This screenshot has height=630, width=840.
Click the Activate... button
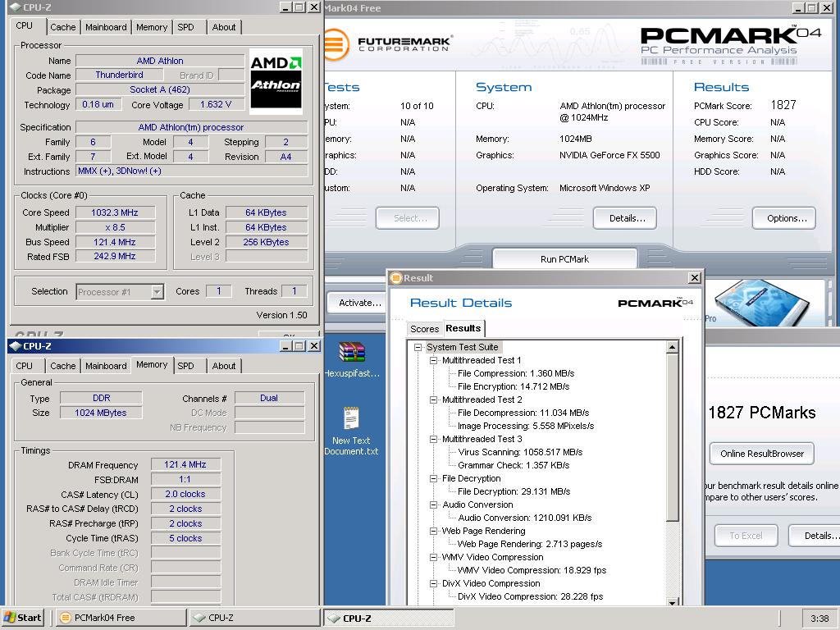tap(358, 303)
